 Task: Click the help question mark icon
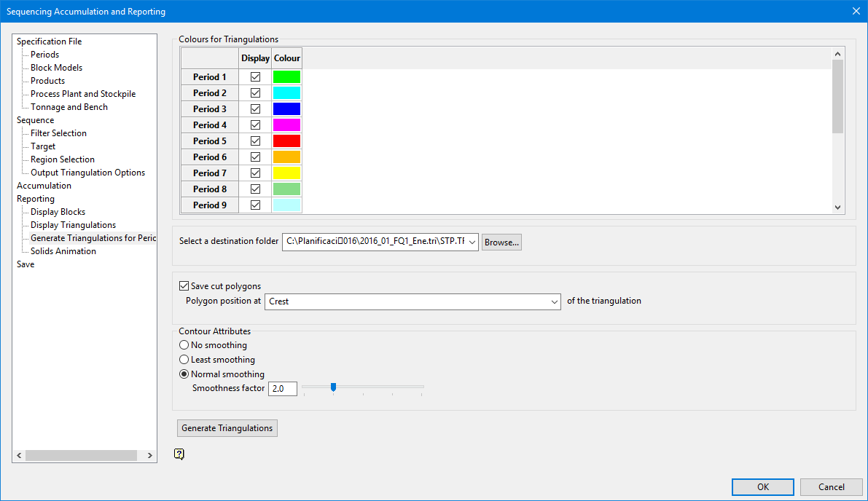(x=179, y=454)
